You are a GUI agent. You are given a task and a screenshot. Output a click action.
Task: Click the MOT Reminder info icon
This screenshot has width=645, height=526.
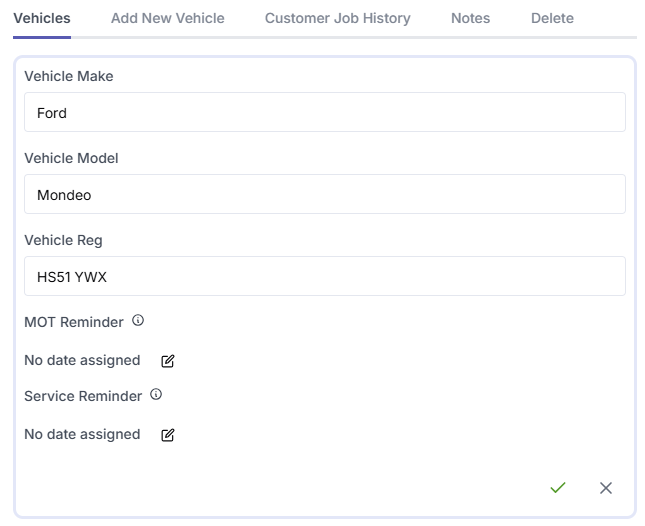point(138,321)
